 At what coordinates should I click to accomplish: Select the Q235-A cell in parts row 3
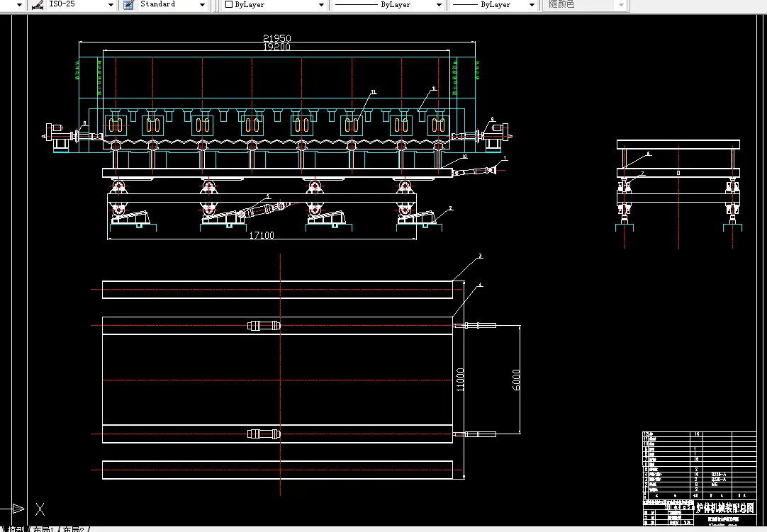pyautogui.click(x=719, y=479)
